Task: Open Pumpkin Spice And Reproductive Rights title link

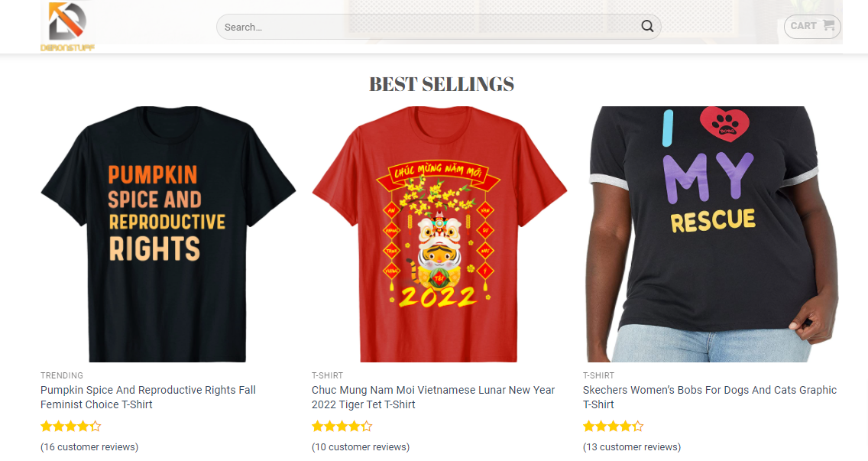Action: [x=148, y=397]
